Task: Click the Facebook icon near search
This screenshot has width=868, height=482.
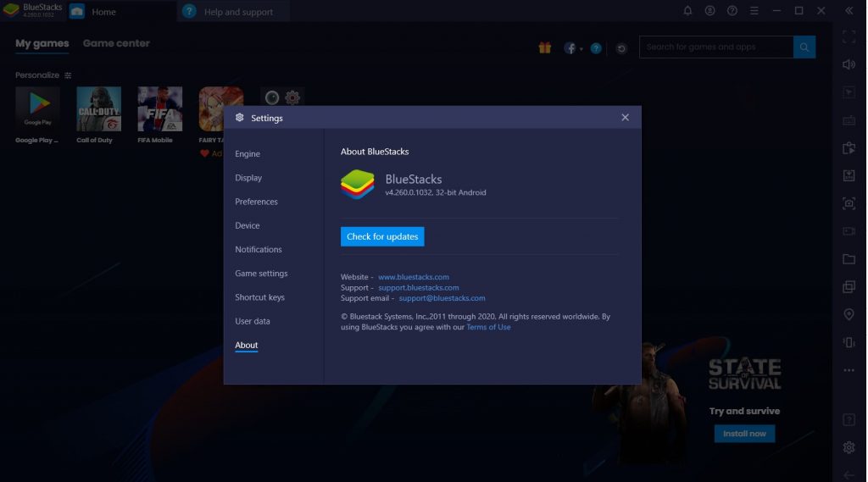Action: click(570, 48)
